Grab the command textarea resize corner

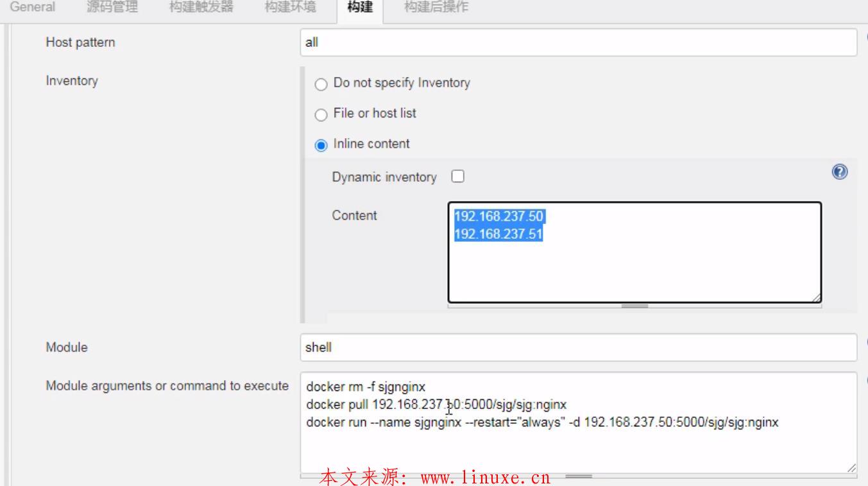(x=851, y=469)
